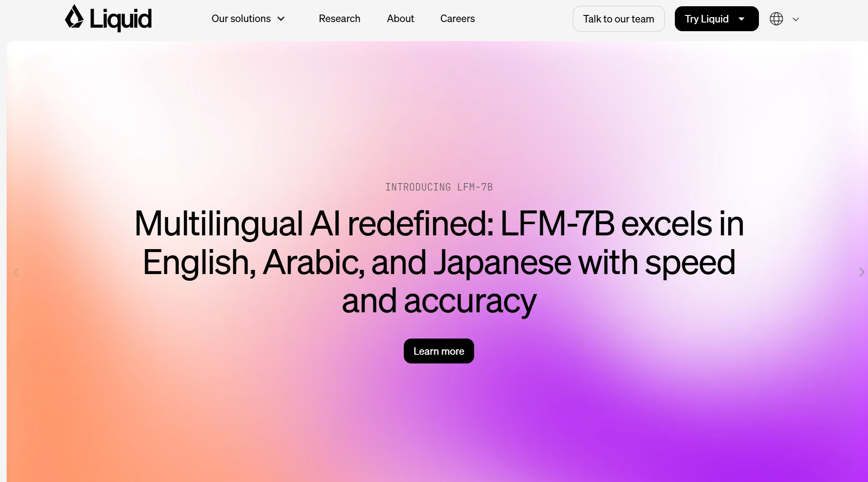Viewport: 868px width, 482px height.
Task: Open the globe/language selector icon
Action: tap(776, 19)
